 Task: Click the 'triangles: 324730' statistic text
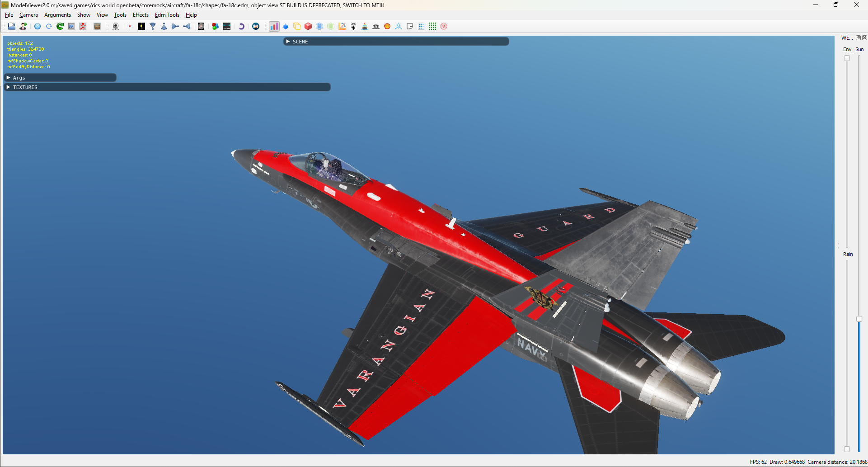click(26, 49)
